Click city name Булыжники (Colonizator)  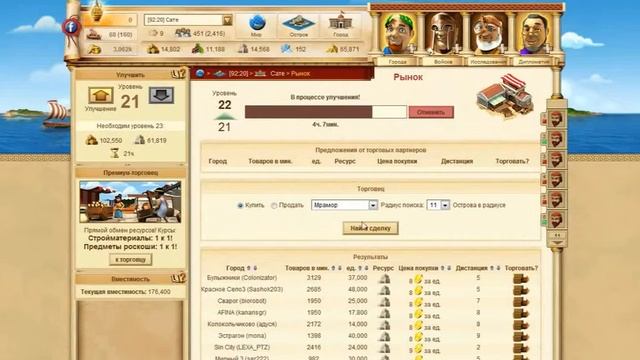(x=242, y=278)
